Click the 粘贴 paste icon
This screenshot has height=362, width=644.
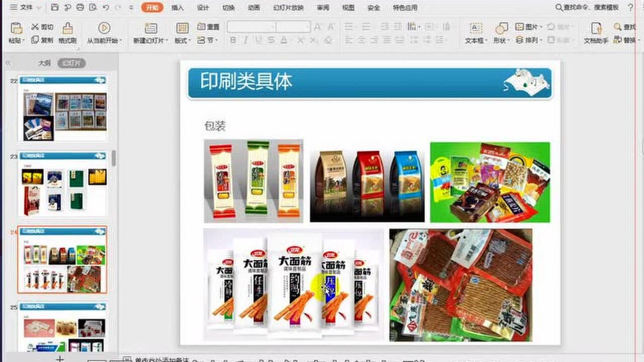tap(16, 28)
